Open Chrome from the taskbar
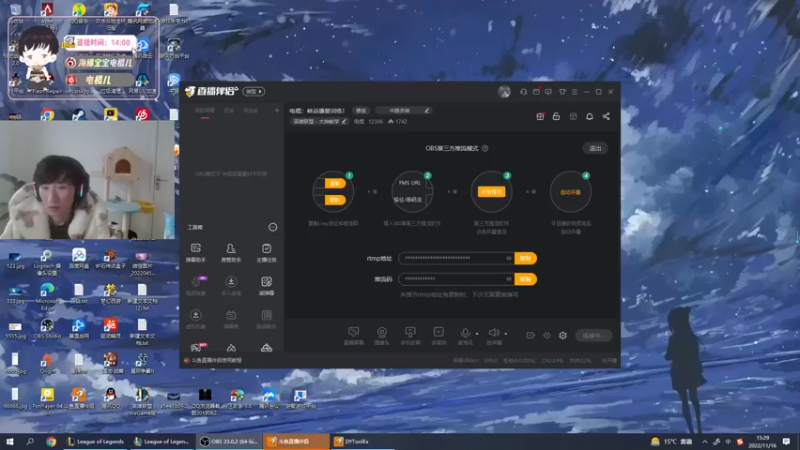The width and height of the screenshot is (800, 450). (51, 441)
